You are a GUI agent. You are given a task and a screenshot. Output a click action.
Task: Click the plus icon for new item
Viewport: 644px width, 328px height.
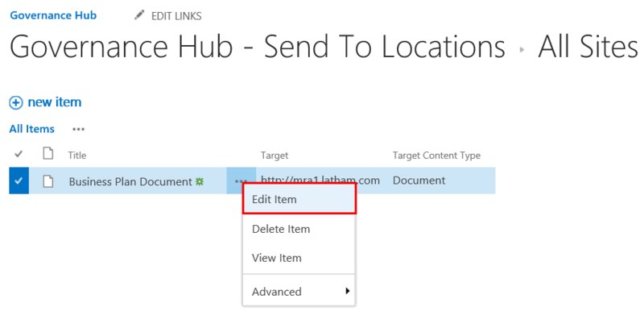(16, 102)
